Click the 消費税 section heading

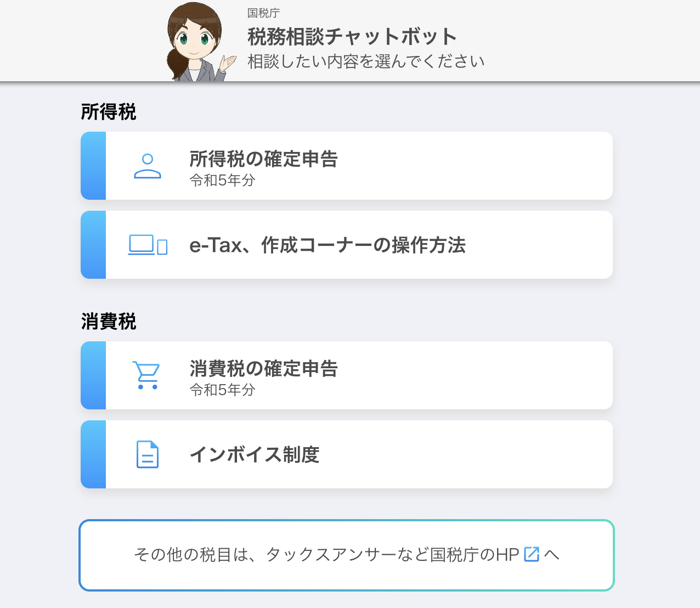pos(109,321)
